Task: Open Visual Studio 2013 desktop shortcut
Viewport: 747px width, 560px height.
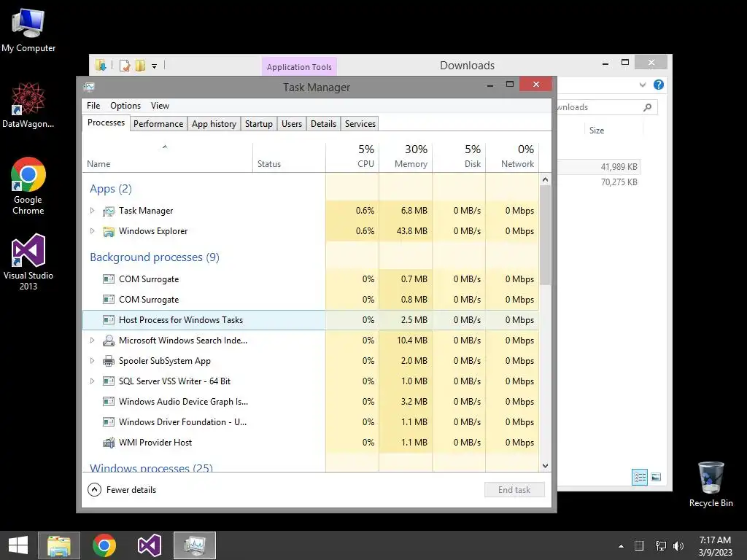Action: [28, 261]
